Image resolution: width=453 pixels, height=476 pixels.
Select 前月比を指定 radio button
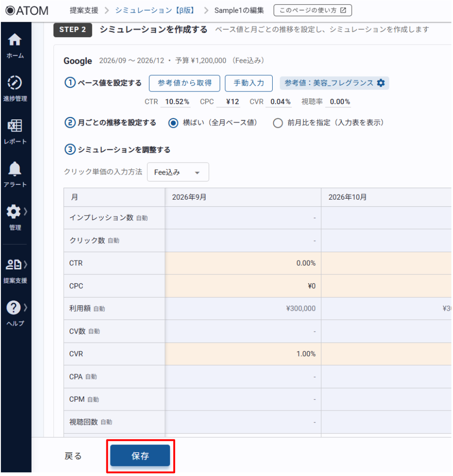(x=278, y=123)
